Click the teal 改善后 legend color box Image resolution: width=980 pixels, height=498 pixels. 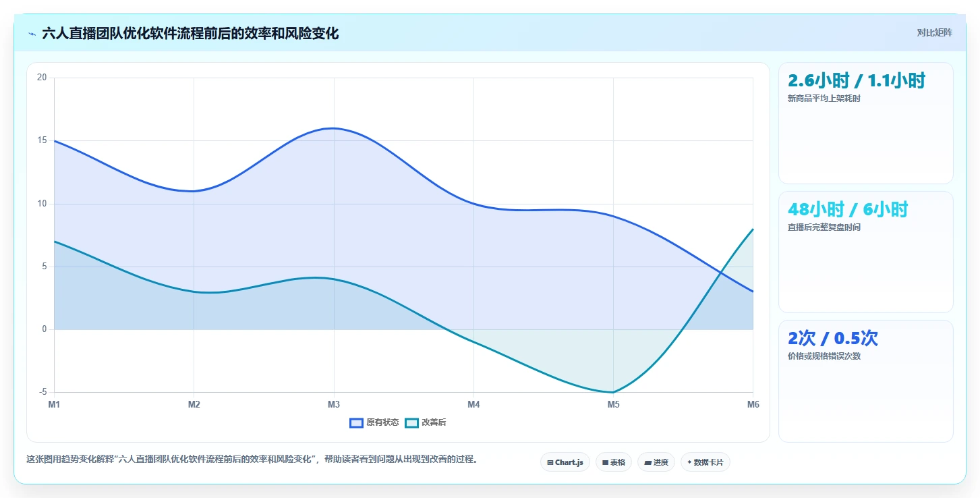point(412,422)
